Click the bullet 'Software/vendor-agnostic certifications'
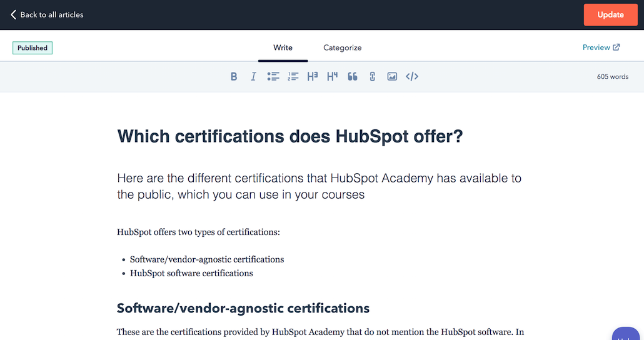Viewport: 644px width, 340px height. coord(207,259)
